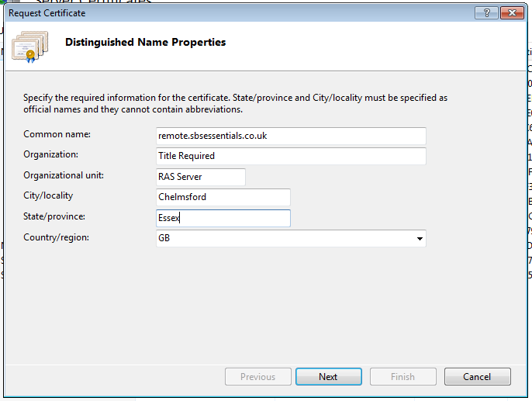Click the disabled Finish button
Image resolution: width=532 pixels, height=401 pixels.
coord(402,377)
